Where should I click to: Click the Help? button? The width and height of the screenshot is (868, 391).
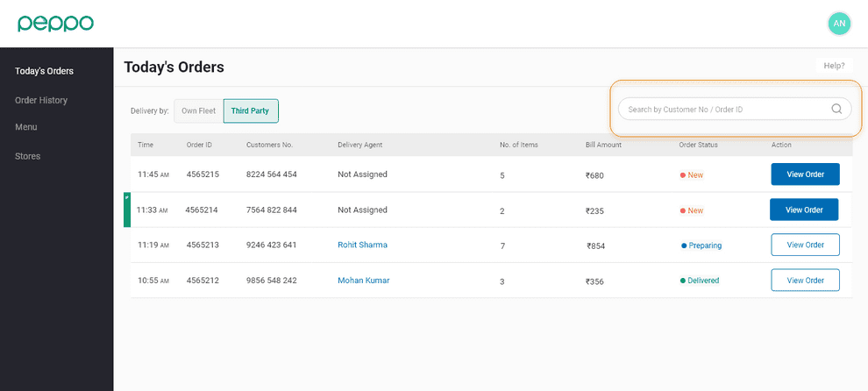[x=834, y=66]
